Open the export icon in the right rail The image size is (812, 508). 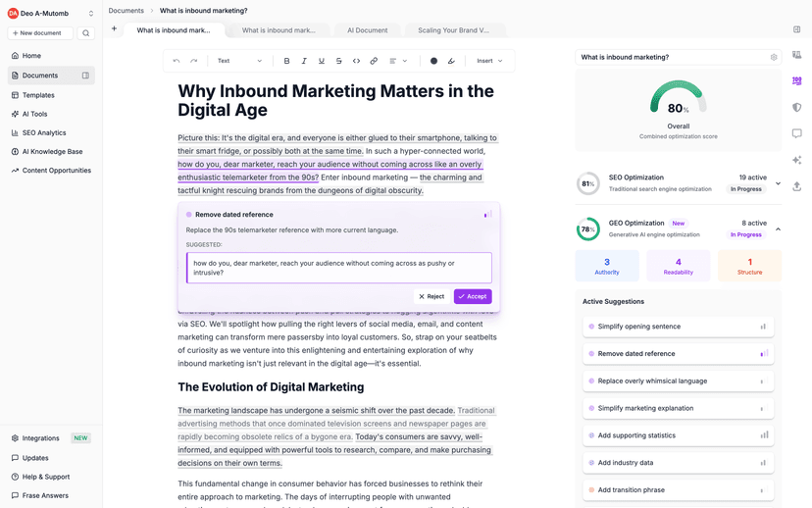pos(796,186)
